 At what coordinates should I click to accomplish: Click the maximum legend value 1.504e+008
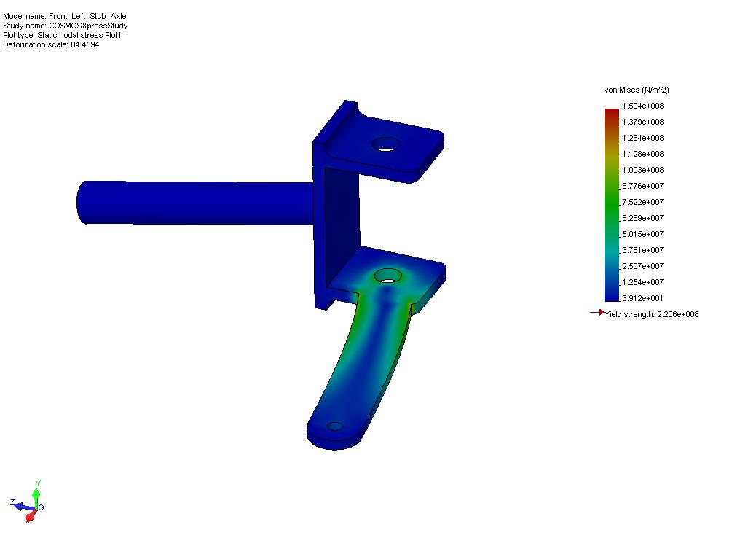pyautogui.click(x=642, y=106)
